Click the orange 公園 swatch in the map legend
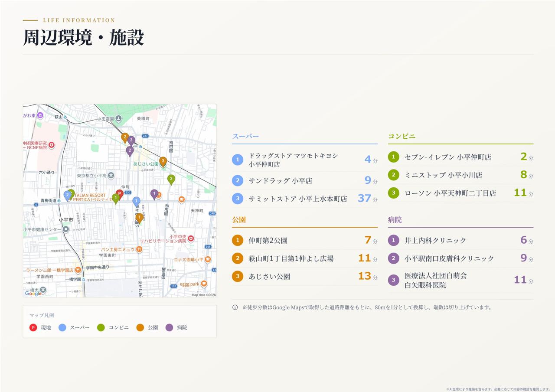 (140, 327)
